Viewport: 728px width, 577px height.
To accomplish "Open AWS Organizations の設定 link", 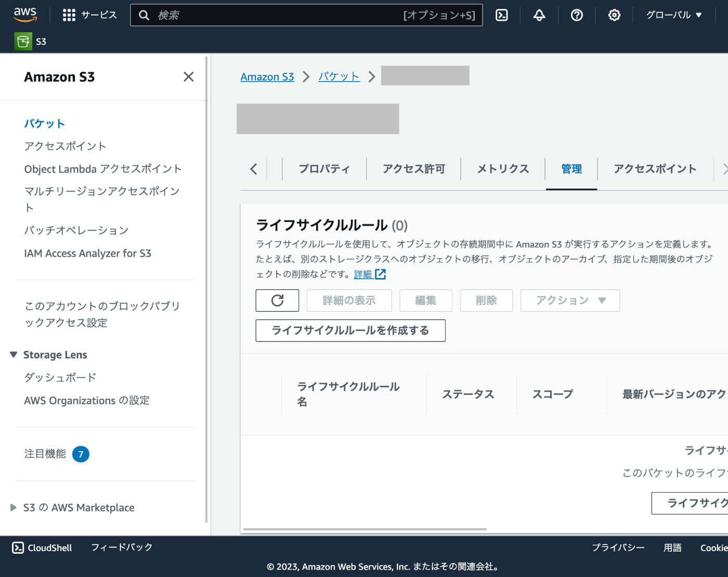I will pyautogui.click(x=87, y=400).
